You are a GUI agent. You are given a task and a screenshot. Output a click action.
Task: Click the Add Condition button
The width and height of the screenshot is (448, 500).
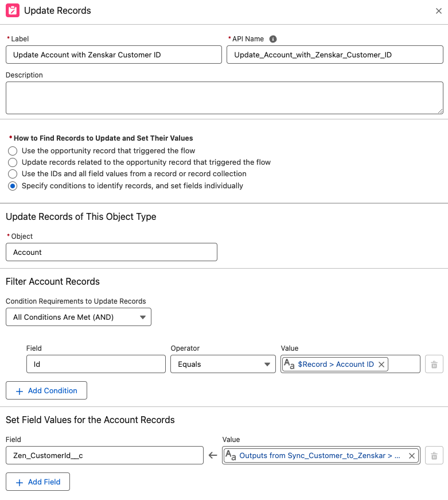click(x=46, y=390)
